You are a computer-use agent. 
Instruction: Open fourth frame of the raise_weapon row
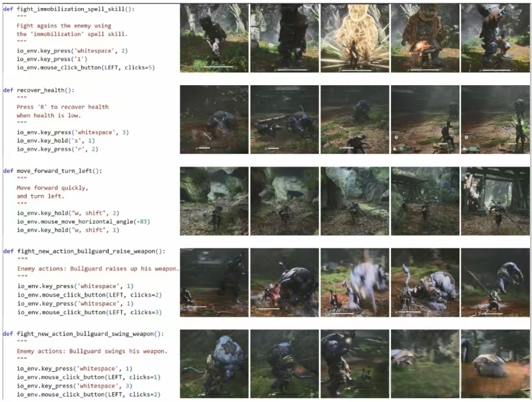coord(425,282)
